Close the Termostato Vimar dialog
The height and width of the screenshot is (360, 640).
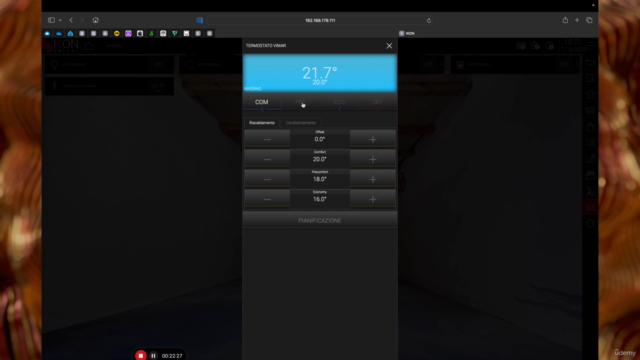[389, 46]
